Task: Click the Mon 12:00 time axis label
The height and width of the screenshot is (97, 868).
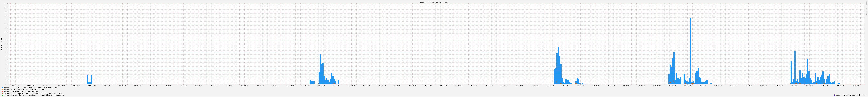Action: click(x=687, y=85)
